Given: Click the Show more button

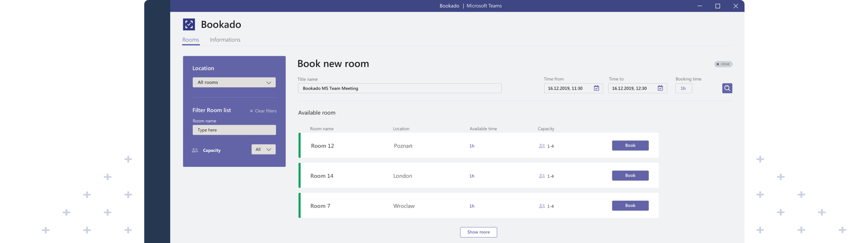Looking at the screenshot, I should (478, 232).
